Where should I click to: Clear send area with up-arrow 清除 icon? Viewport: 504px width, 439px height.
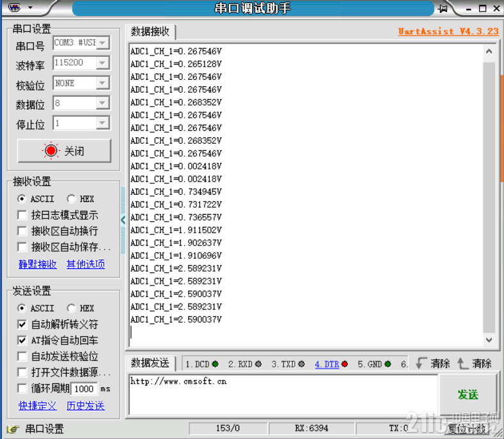[x=462, y=363]
